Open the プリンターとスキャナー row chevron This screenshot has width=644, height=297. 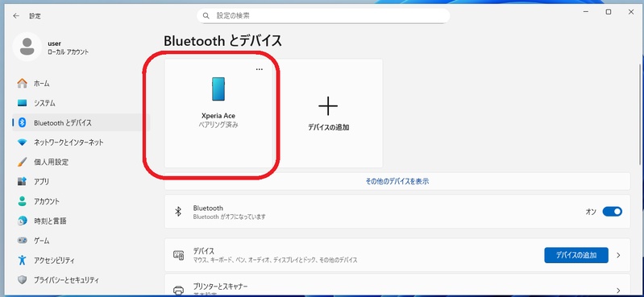(x=619, y=291)
